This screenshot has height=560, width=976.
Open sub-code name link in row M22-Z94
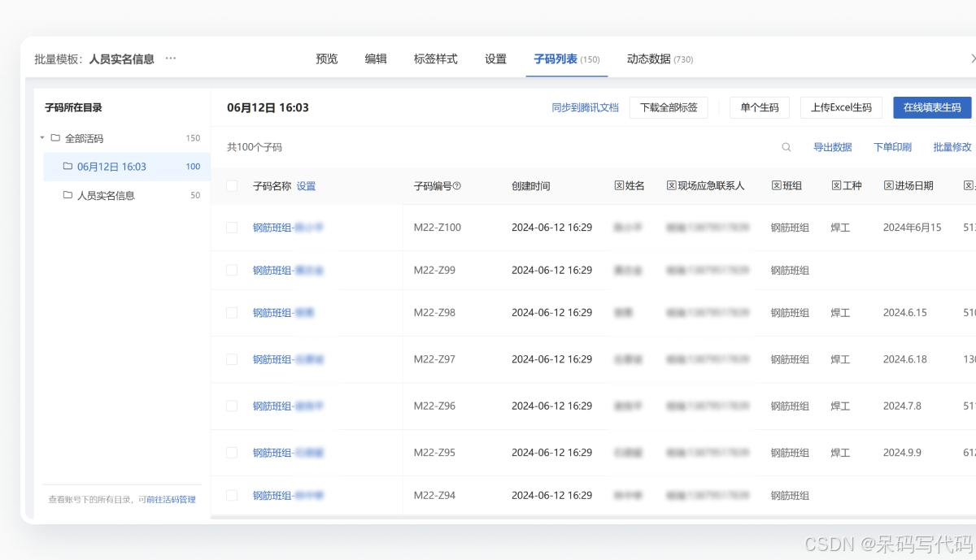(288, 495)
